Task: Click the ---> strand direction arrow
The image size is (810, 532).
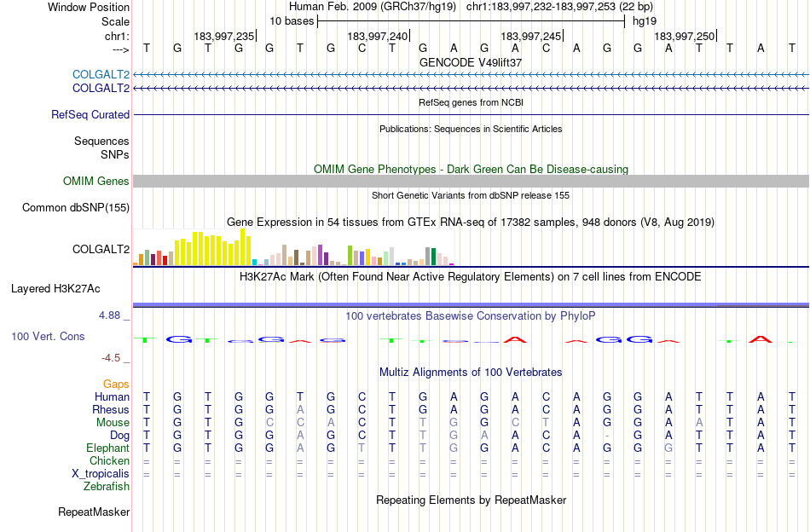Action: [x=121, y=49]
